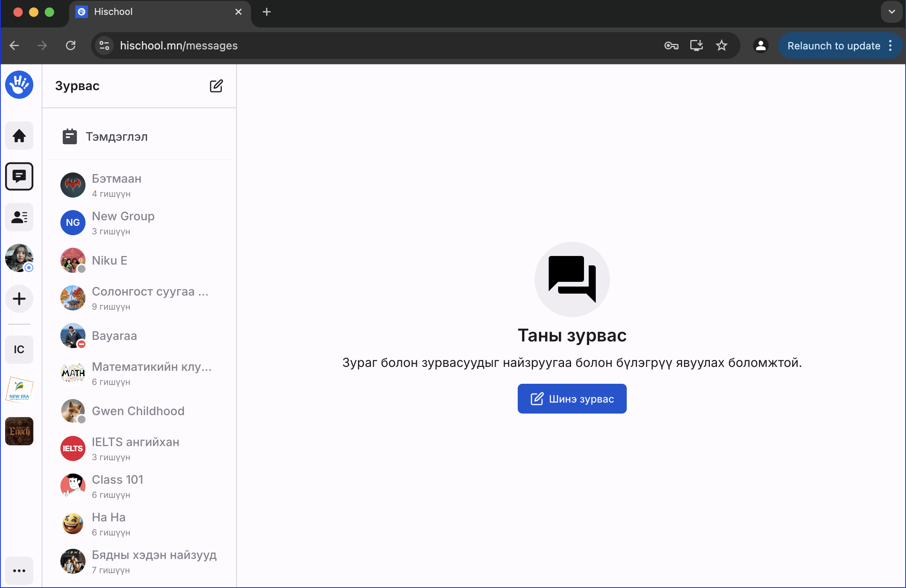
Task: Open the Тэмдэглэл notes item
Action: tap(116, 137)
